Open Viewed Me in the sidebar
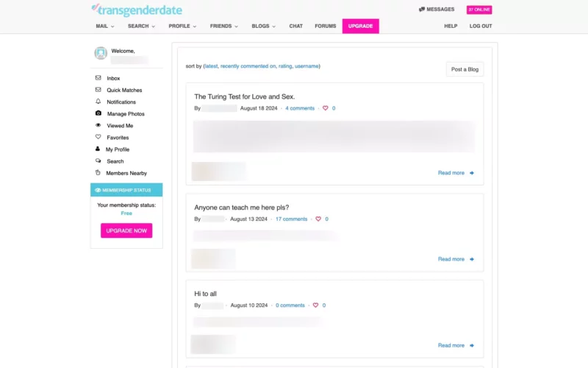Viewport: 588px width, 368px height. click(x=120, y=126)
